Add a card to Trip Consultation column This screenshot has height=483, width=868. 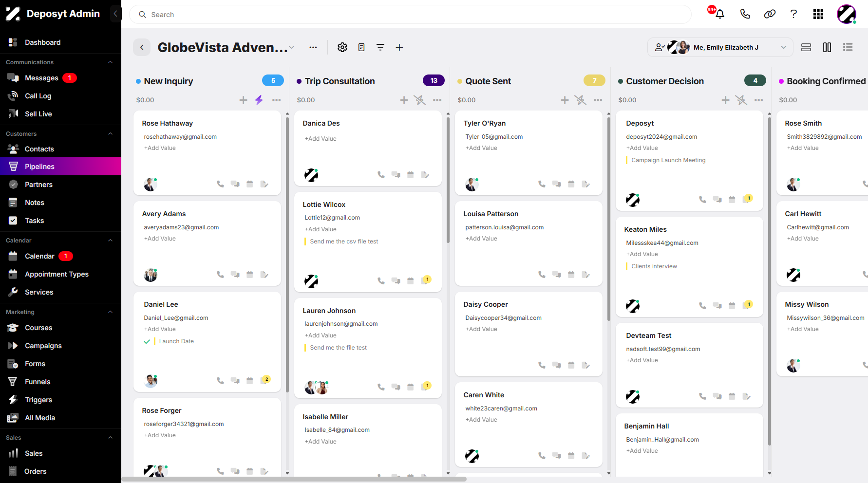(x=404, y=100)
